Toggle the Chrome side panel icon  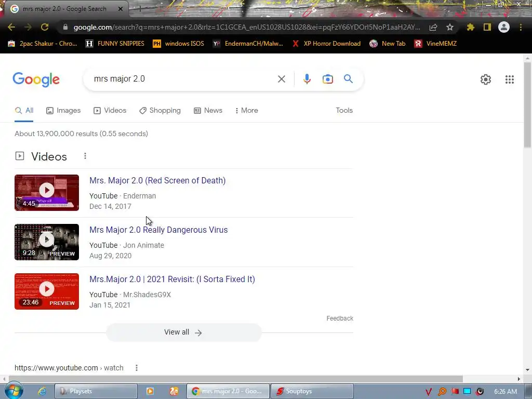[x=487, y=27]
